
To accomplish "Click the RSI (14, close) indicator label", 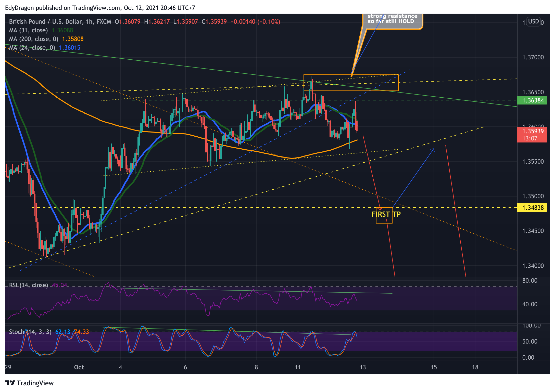I will [29, 285].
